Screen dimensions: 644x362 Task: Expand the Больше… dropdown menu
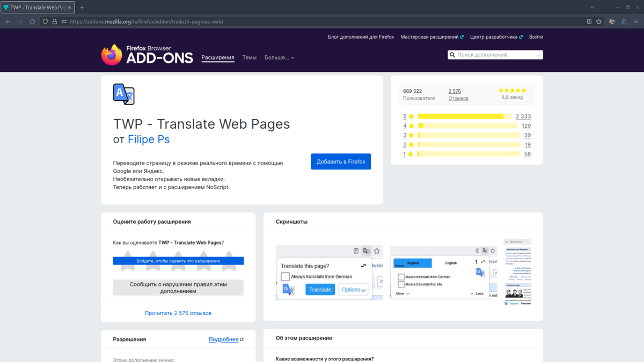pyautogui.click(x=279, y=57)
